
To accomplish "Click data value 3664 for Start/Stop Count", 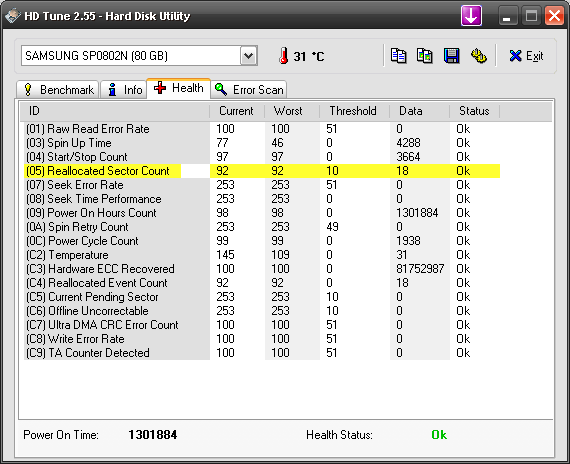I will coord(408,157).
